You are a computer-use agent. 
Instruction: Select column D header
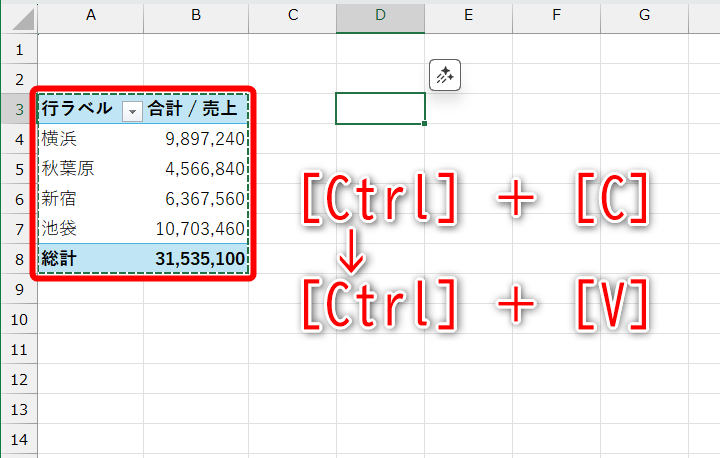click(380, 16)
